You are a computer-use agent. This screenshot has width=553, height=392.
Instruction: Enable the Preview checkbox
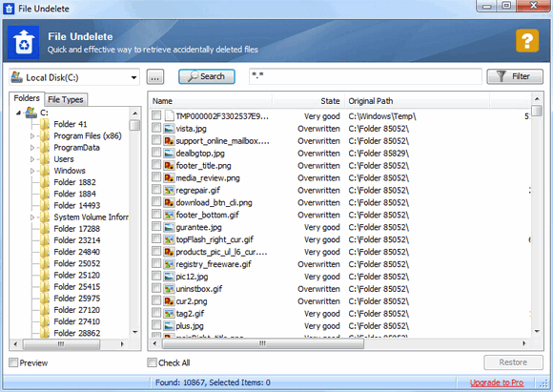13,362
